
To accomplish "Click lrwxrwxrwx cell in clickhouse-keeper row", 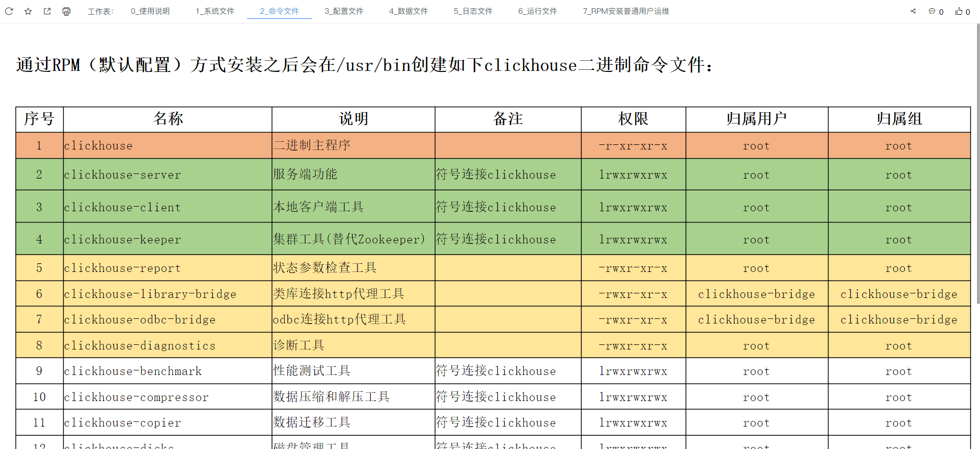I will [633, 239].
